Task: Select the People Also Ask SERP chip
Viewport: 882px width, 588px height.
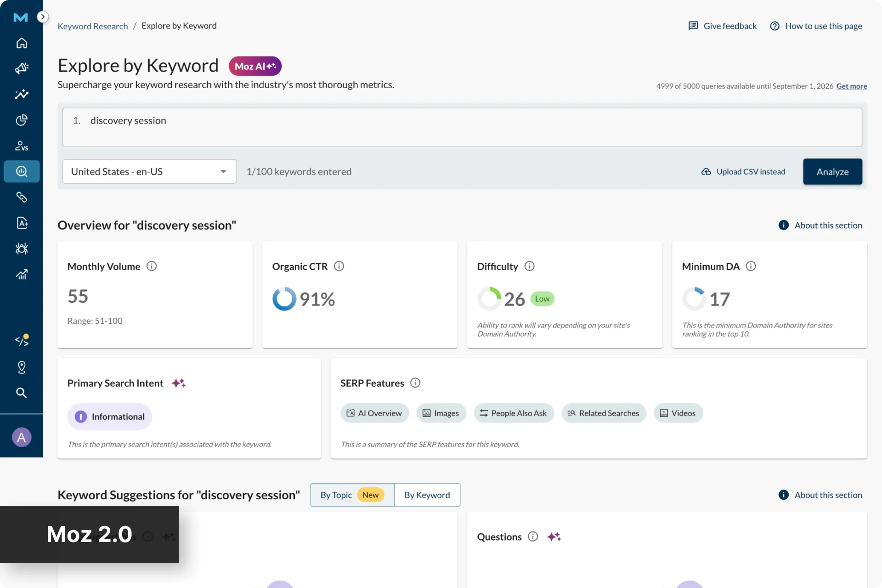Action: (514, 413)
